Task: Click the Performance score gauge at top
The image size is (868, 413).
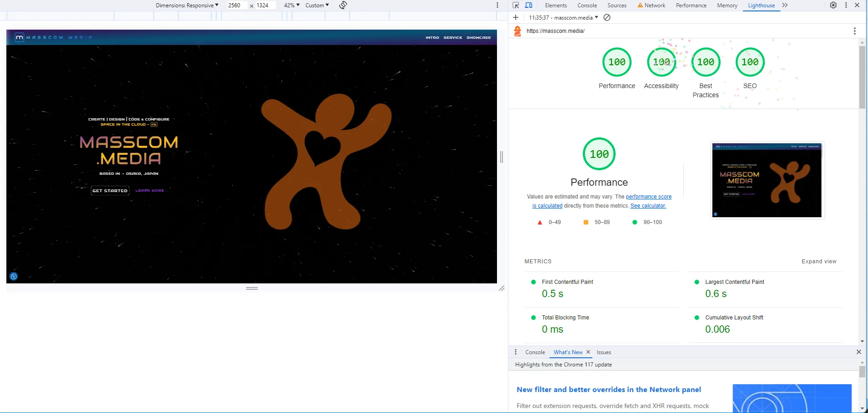Action: pos(617,62)
